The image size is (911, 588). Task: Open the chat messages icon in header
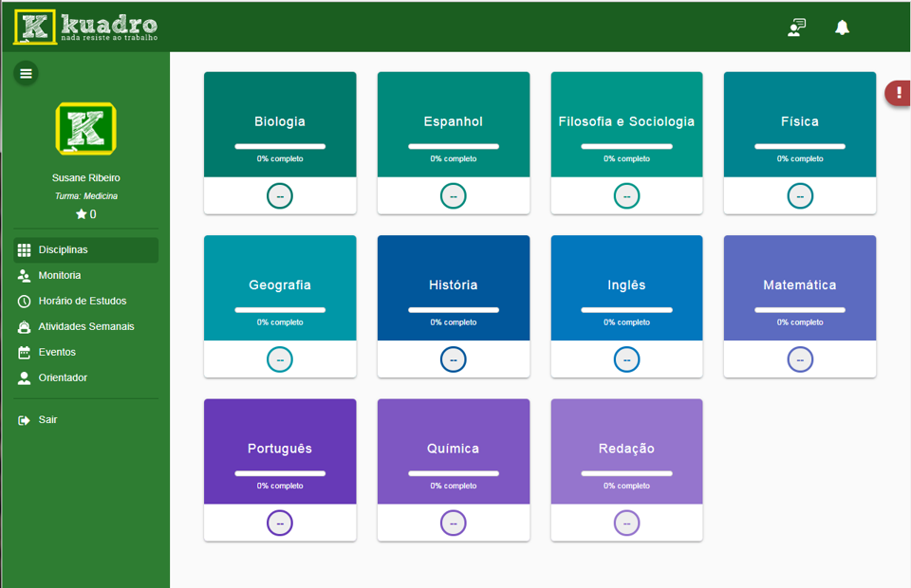coord(797,28)
